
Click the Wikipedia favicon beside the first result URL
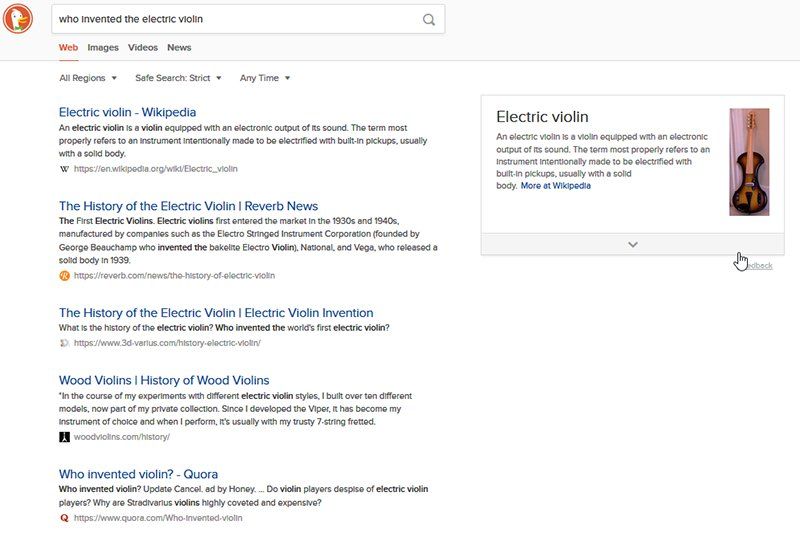point(65,169)
